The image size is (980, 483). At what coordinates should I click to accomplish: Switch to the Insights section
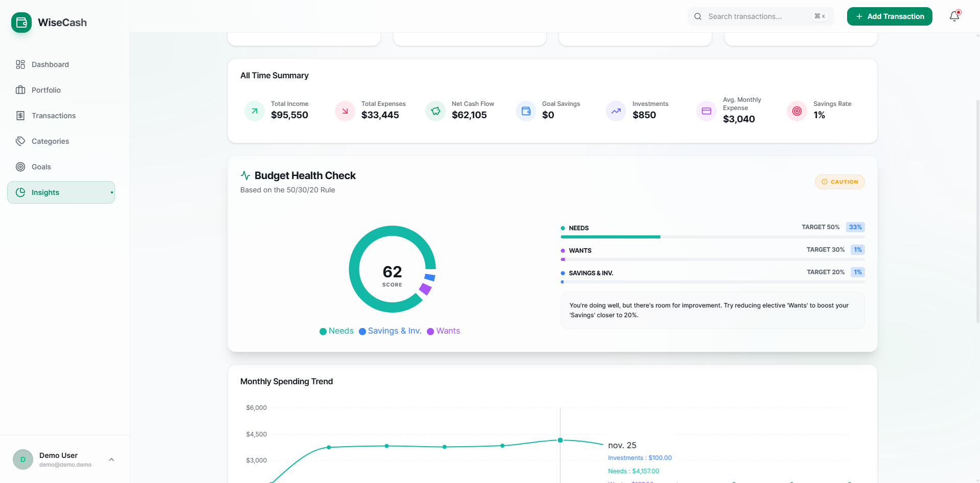pos(45,192)
